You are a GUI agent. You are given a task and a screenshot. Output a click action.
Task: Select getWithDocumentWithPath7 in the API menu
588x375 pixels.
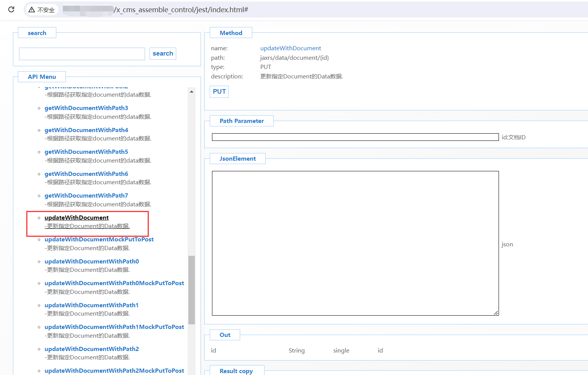[x=86, y=196]
